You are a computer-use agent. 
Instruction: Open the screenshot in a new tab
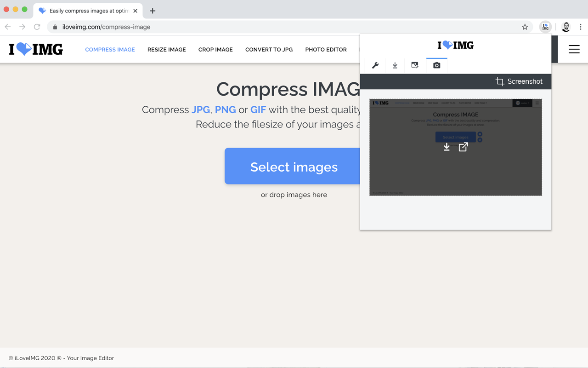coord(463,147)
